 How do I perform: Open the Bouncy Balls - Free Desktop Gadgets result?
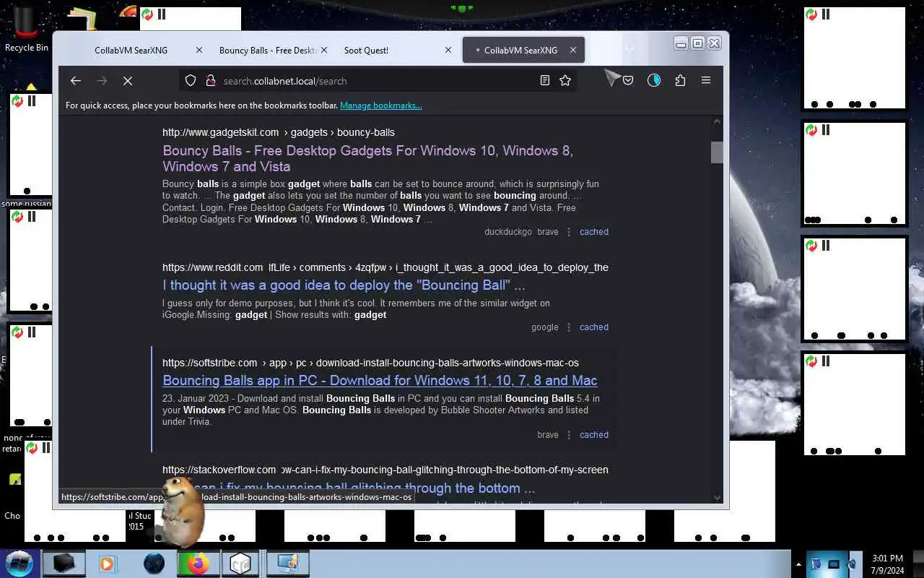[x=367, y=158]
